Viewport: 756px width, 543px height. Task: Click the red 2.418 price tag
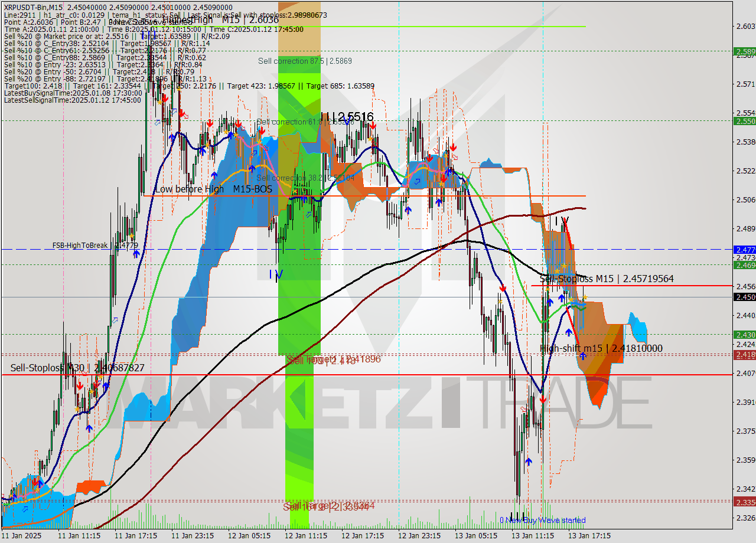click(744, 355)
